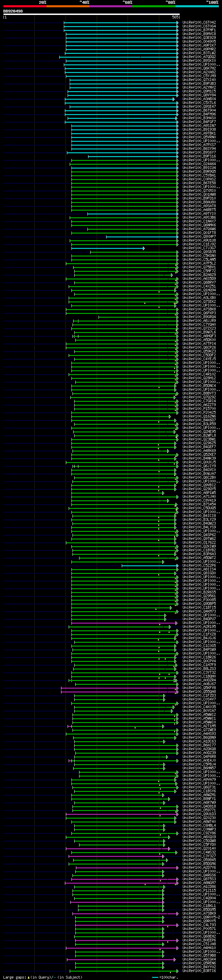Viewport: 222px width, 980px height.
Task: Click the short cyan bar for UniRef100_Q9XHP7
Action: pos(142,237)
